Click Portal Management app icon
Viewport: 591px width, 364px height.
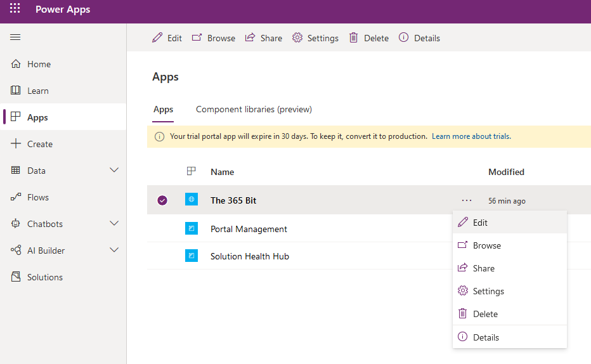coord(191,228)
